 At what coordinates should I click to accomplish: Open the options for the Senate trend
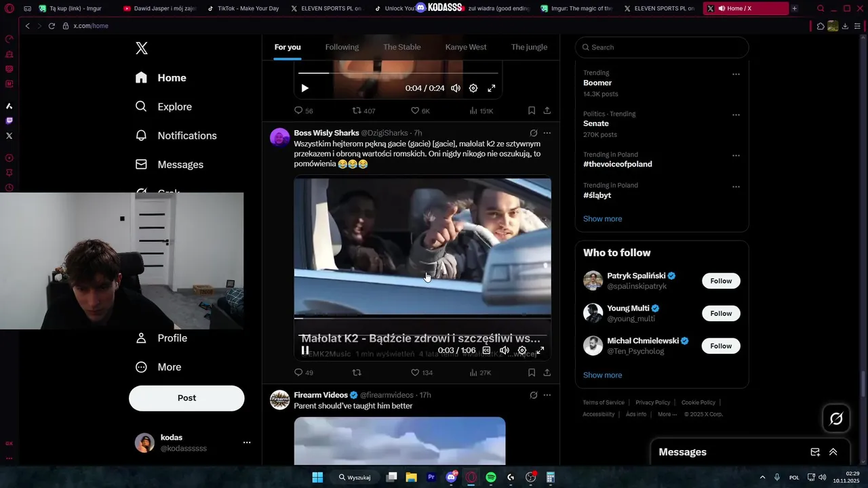(x=736, y=115)
